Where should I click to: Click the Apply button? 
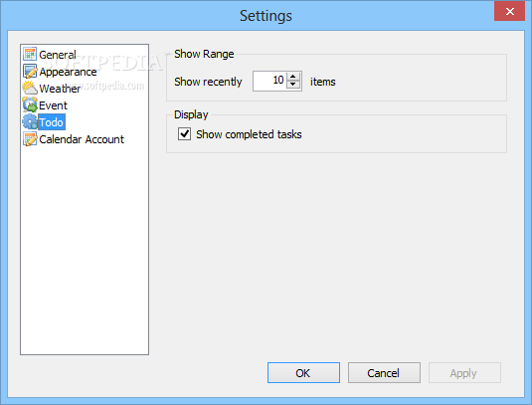pos(464,373)
